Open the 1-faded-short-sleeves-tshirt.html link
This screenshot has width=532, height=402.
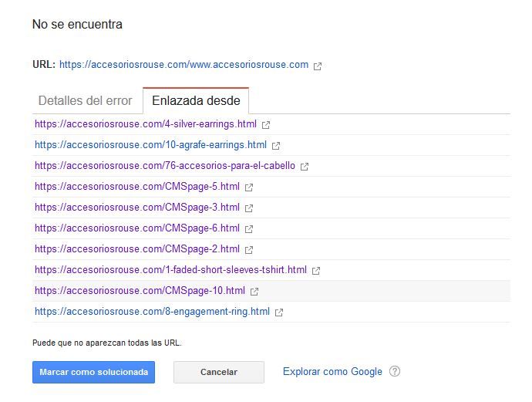(x=170, y=269)
